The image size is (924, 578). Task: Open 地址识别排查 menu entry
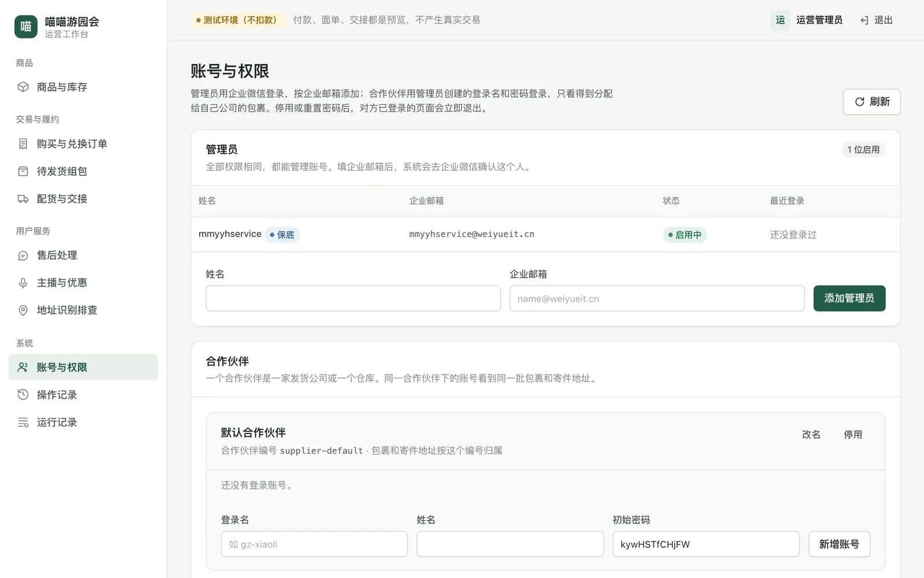point(83,310)
